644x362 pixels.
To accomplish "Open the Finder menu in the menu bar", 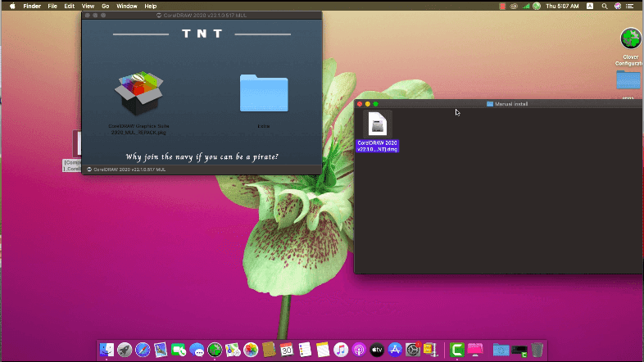I will pos(32,7).
